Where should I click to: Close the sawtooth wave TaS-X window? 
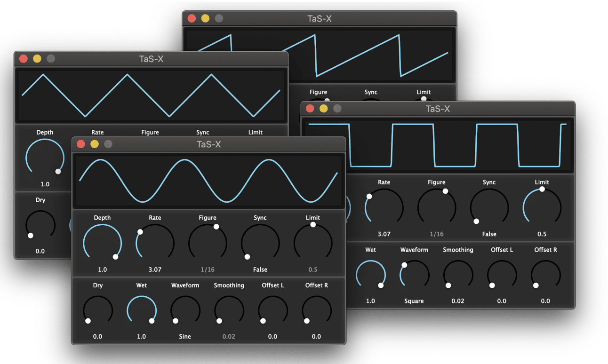(192, 18)
